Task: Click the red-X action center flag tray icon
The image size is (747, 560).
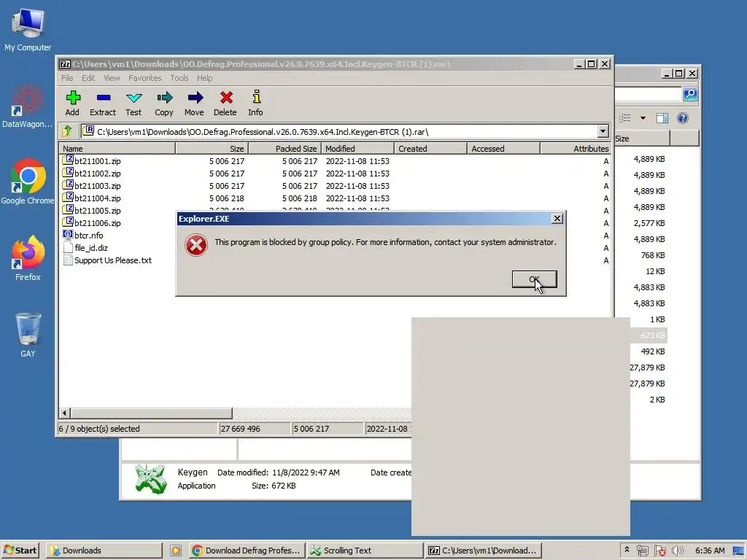Action: 659,551
